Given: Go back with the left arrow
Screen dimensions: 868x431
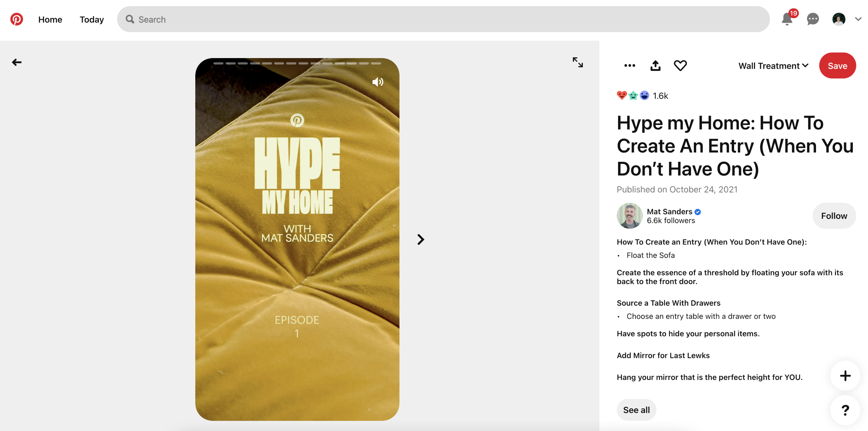Looking at the screenshot, I should tap(17, 62).
